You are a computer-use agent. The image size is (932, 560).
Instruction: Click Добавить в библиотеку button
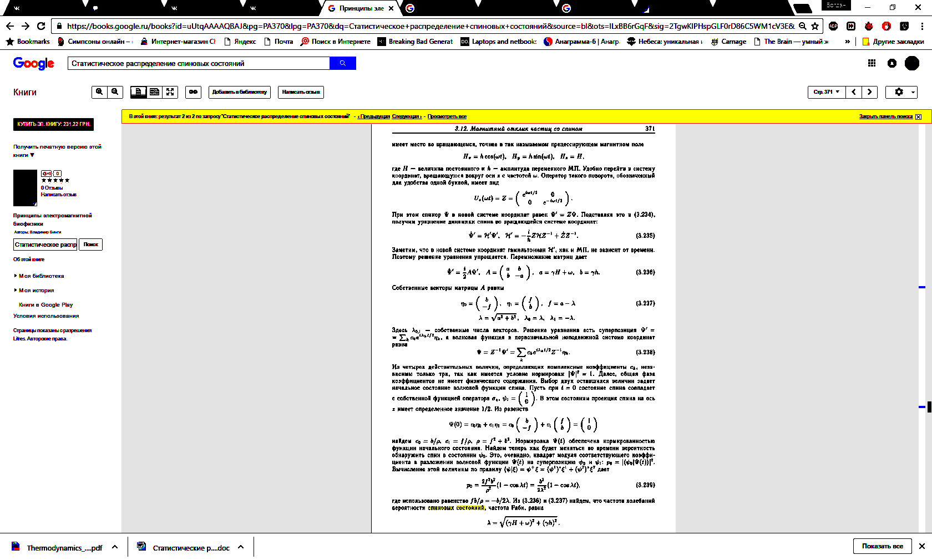point(240,92)
